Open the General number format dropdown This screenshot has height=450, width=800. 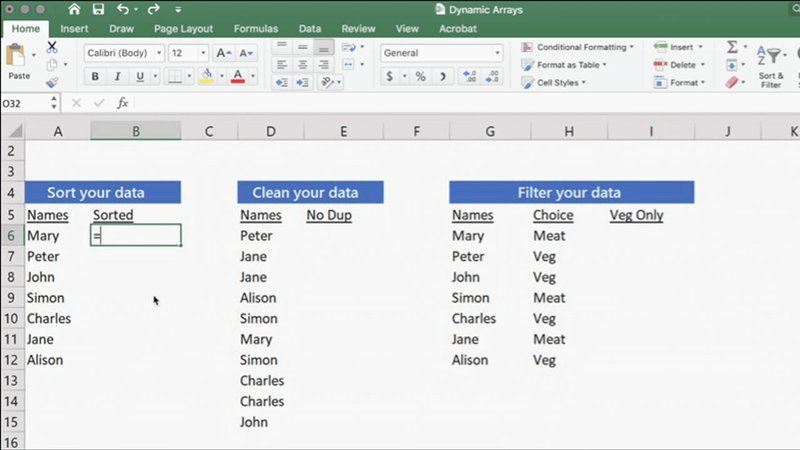[x=441, y=53]
